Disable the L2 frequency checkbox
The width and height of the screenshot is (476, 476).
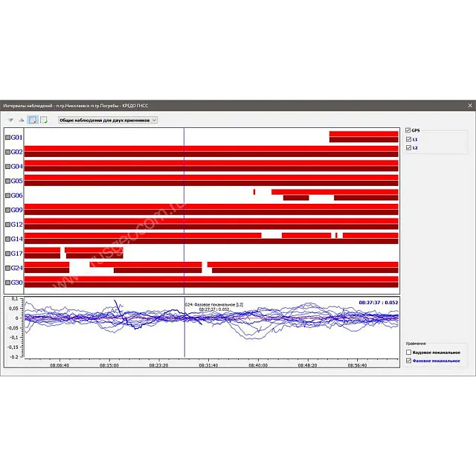click(x=408, y=148)
